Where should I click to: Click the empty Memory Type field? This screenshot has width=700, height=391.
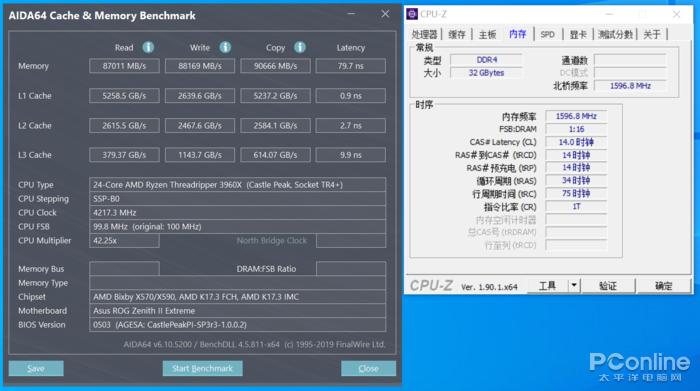(x=238, y=283)
